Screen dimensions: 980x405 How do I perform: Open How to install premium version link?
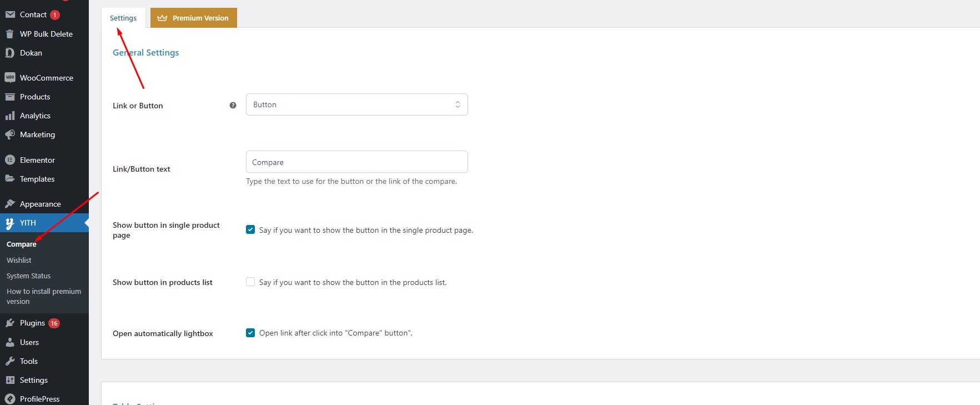point(44,296)
